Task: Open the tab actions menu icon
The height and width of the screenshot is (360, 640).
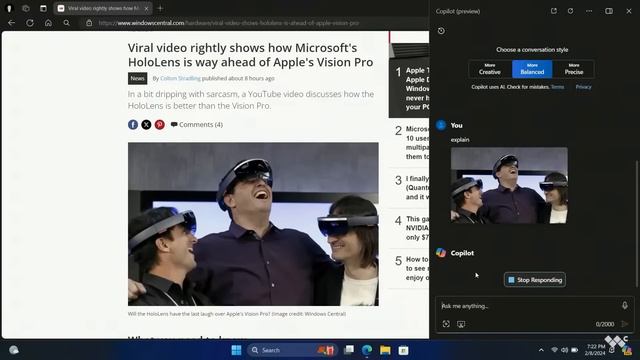Action: 43,8
